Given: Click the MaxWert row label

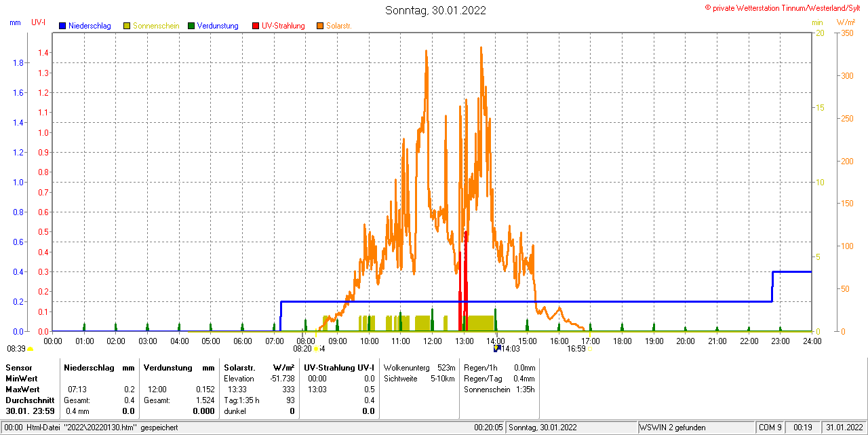Looking at the screenshot, I should pyautogui.click(x=23, y=389).
